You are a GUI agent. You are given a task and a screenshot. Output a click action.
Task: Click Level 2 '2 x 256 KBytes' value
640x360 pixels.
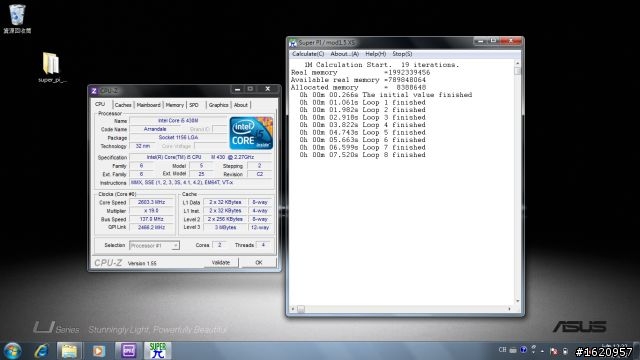coord(225,219)
